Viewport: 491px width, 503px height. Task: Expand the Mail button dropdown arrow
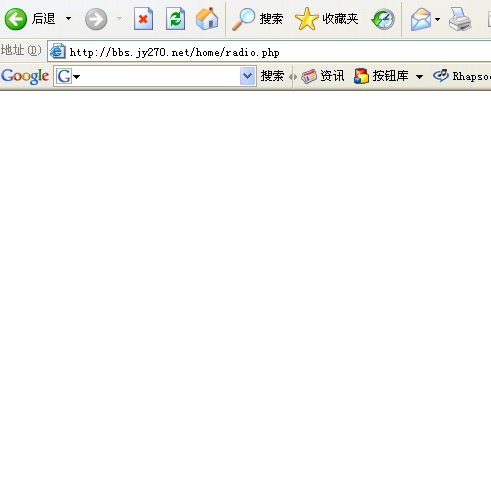[x=437, y=19]
